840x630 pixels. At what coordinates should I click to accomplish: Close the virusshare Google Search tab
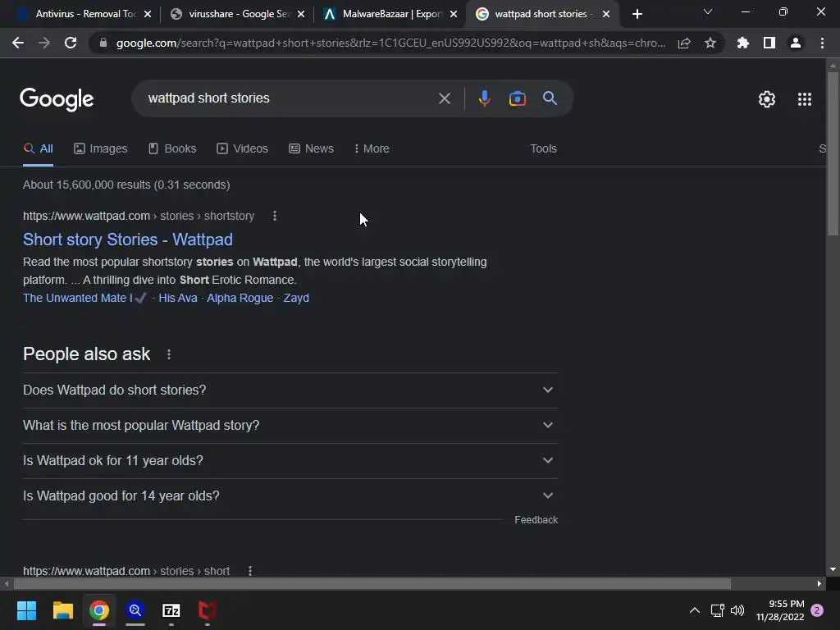[300, 15]
